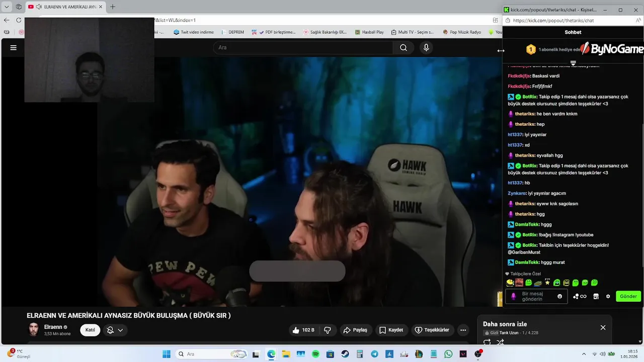Open Teşekkürler super thanks button
This screenshot has width=644, height=362.
[432, 330]
